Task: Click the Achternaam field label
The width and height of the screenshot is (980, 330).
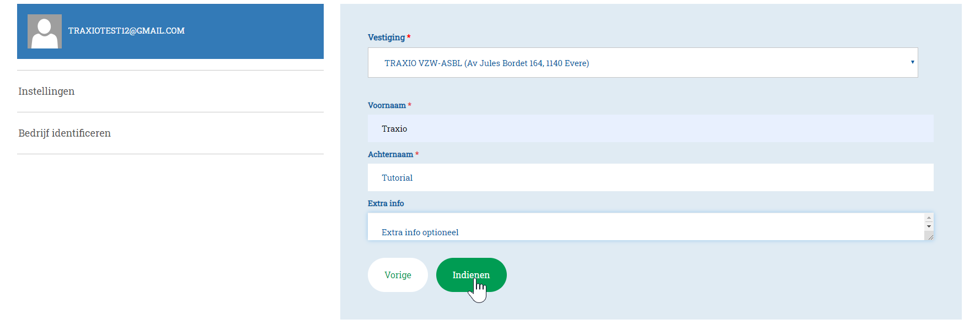Action: (390, 154)
